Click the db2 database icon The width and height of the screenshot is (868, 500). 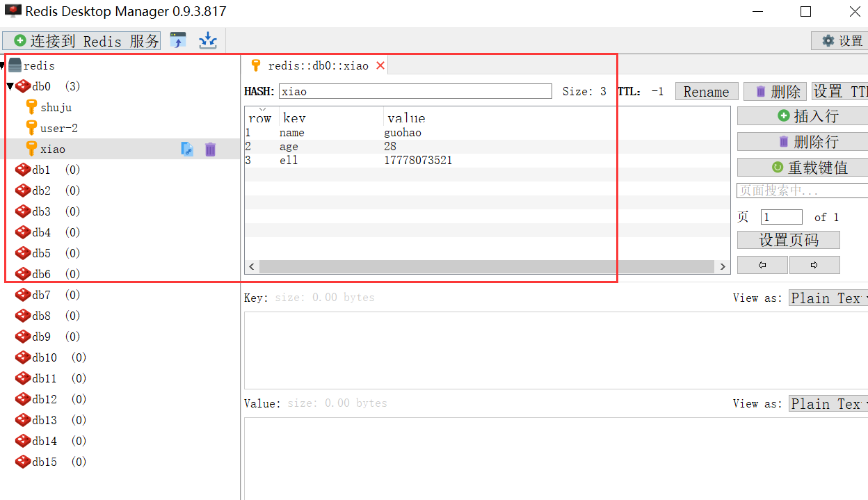point(23,191)
